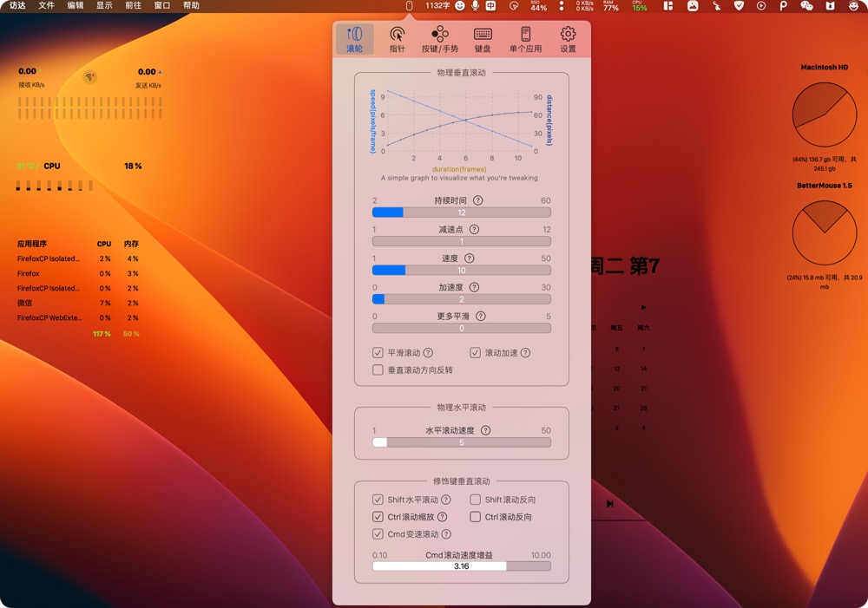Enable 垂直滚动方向反转 option
Image resolution: width=868 pixels, height=608 pixels.
(x=378, y=370)
